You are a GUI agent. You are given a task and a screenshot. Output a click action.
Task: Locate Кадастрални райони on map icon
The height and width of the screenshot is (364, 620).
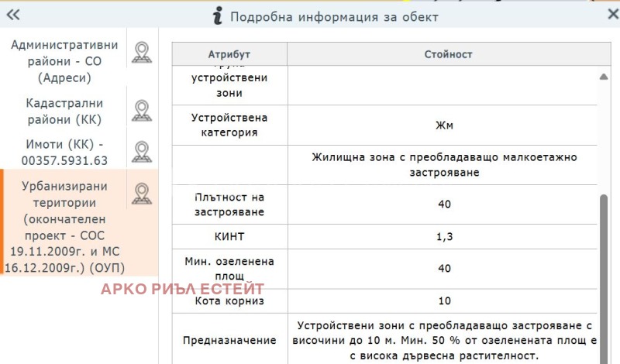click(141, 111)
